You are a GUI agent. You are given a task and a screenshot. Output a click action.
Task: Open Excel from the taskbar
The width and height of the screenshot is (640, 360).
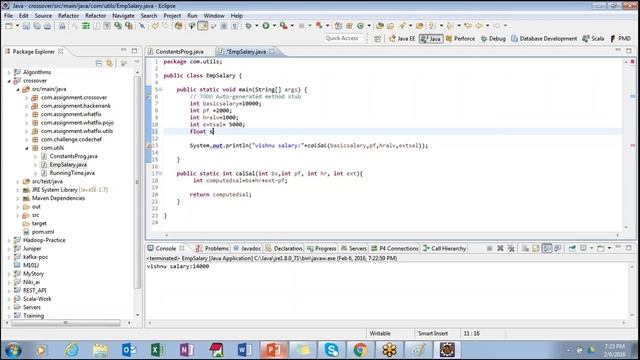[158, 350]
